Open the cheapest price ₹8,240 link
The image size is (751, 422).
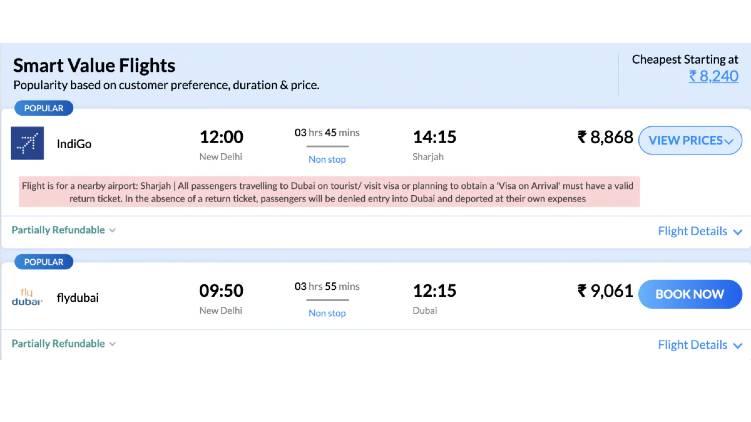(713, 76)
